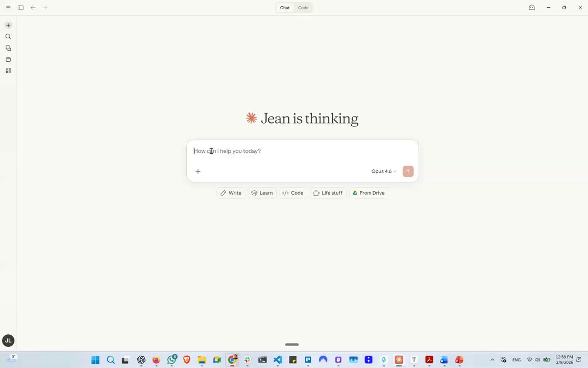Toggle the sidebar panel icon
The image size is (588, 368).
pyautogui.click(x=20, y=8)
